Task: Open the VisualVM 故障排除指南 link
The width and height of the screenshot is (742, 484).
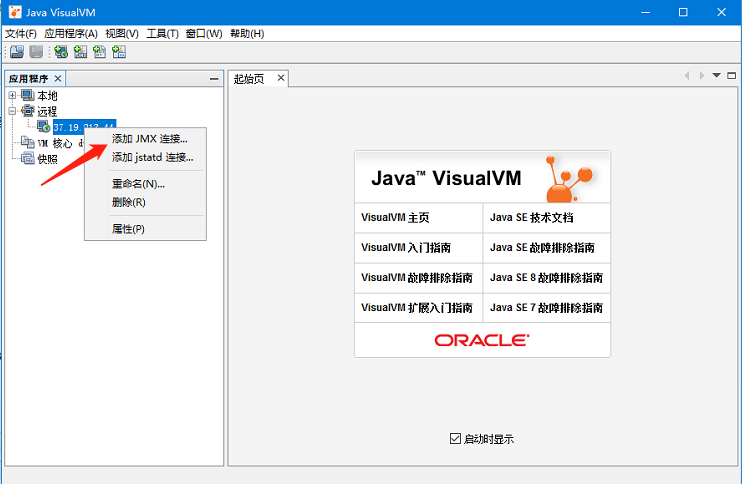Action: (417, 277)
